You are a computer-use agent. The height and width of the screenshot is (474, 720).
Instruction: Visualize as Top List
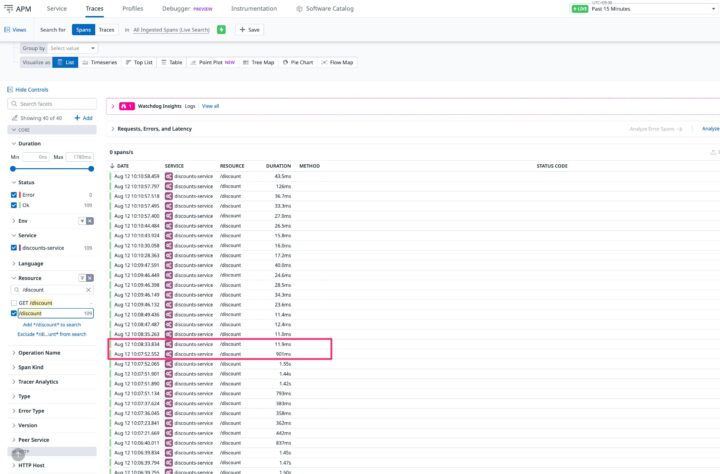pyautogui.click(x=139, y=62)
